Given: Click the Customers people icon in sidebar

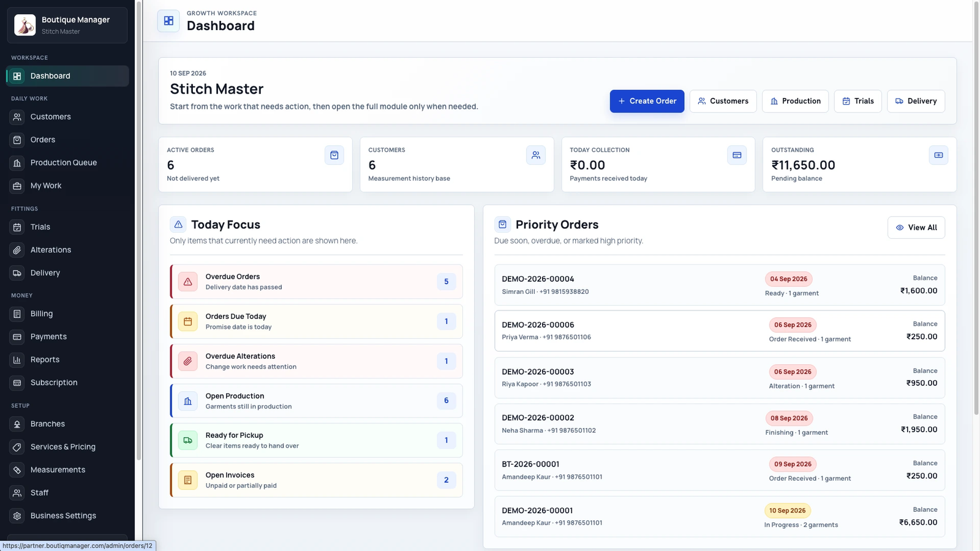Looking at the screenshot, I should pos(17,117).
